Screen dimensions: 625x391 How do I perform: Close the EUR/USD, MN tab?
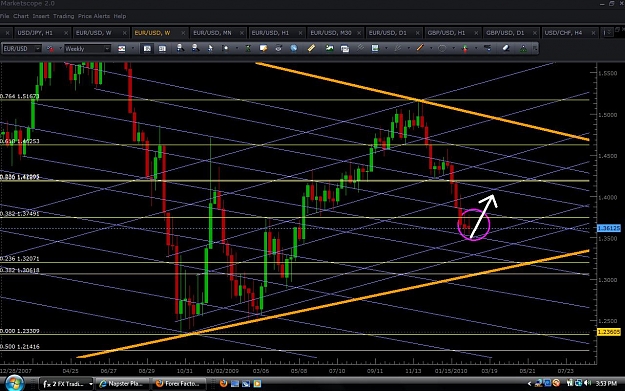(242, 33)
